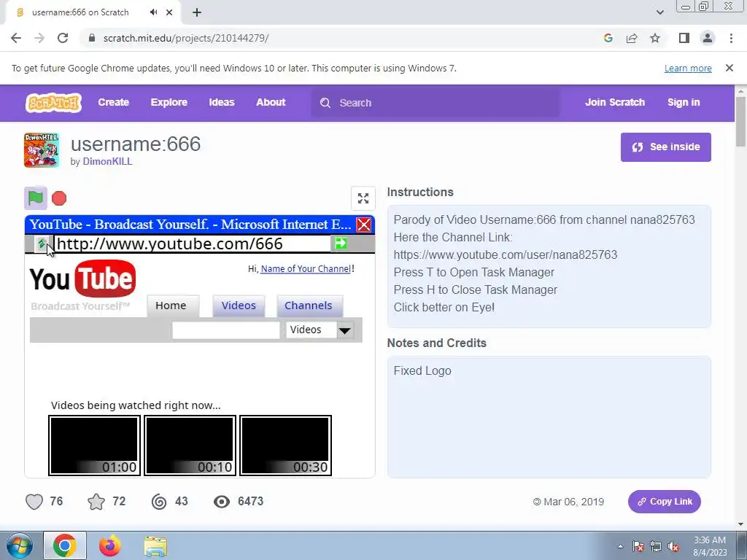
Task: Open the 00:10 video thumbnail
Action: pos(190,446)
